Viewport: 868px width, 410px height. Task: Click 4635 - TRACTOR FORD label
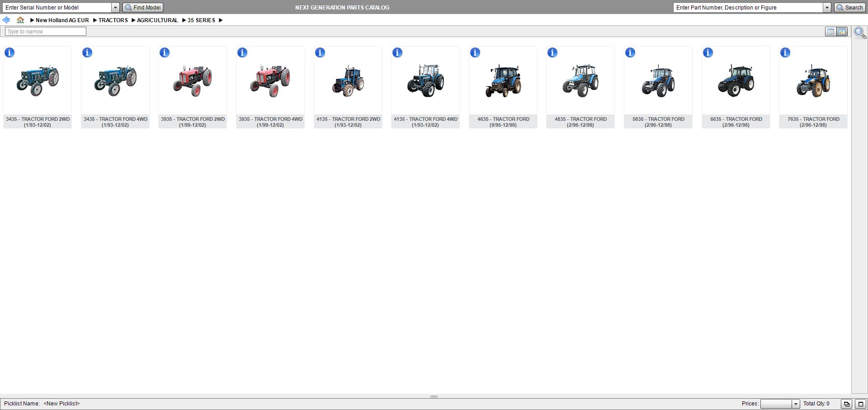pos(503,122)
